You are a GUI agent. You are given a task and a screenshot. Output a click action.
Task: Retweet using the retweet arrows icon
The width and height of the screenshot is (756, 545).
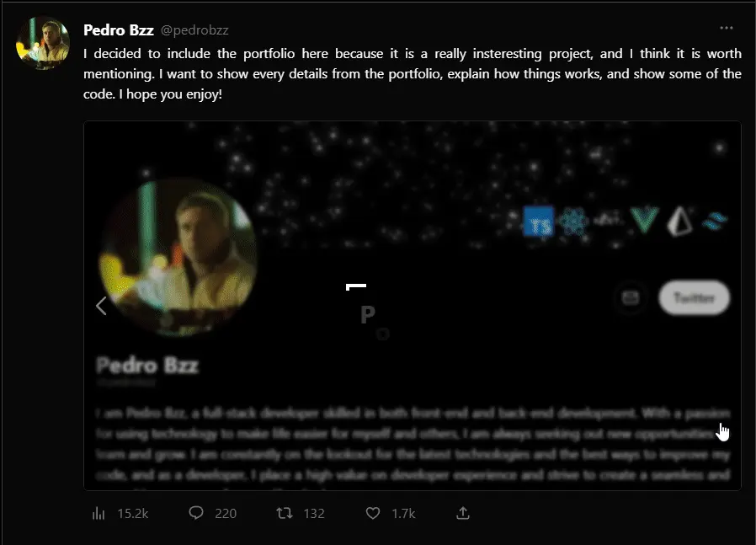(301, 513)
